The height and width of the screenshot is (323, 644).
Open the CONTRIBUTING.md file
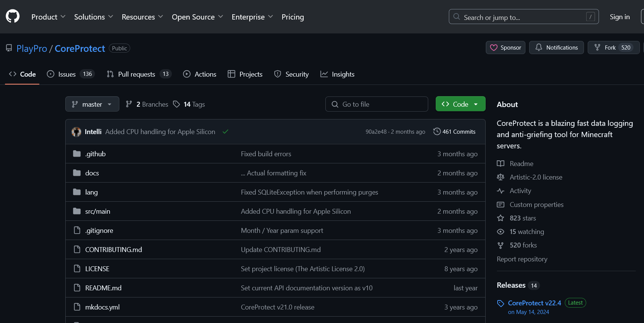(x=113, y=250)
